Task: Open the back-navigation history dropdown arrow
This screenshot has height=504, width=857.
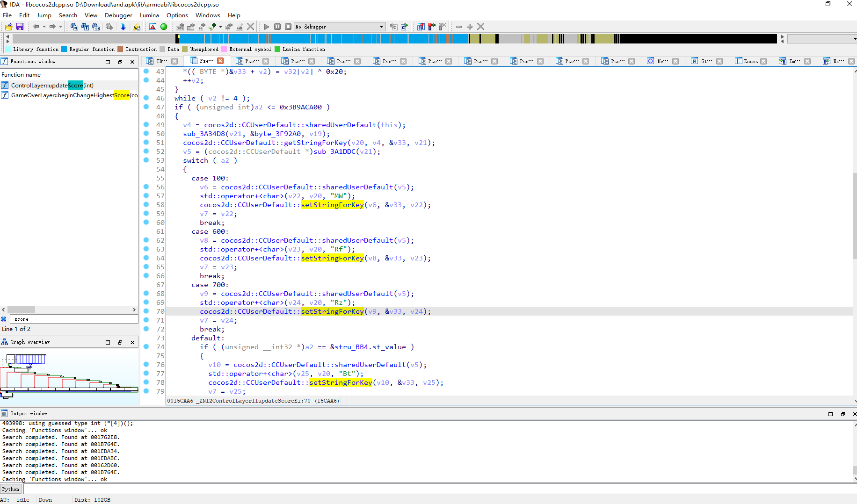Action: click(x=44, y=27)
